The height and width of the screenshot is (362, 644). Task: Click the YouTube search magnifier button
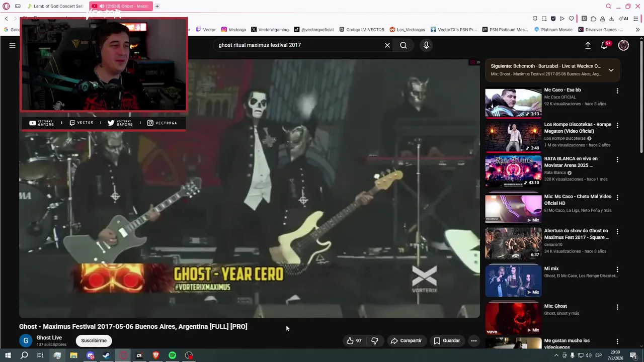(404, 45)
